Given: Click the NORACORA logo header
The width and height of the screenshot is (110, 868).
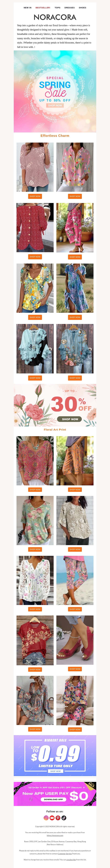Looking at the screenshot, I should click(x=55, y=17).
